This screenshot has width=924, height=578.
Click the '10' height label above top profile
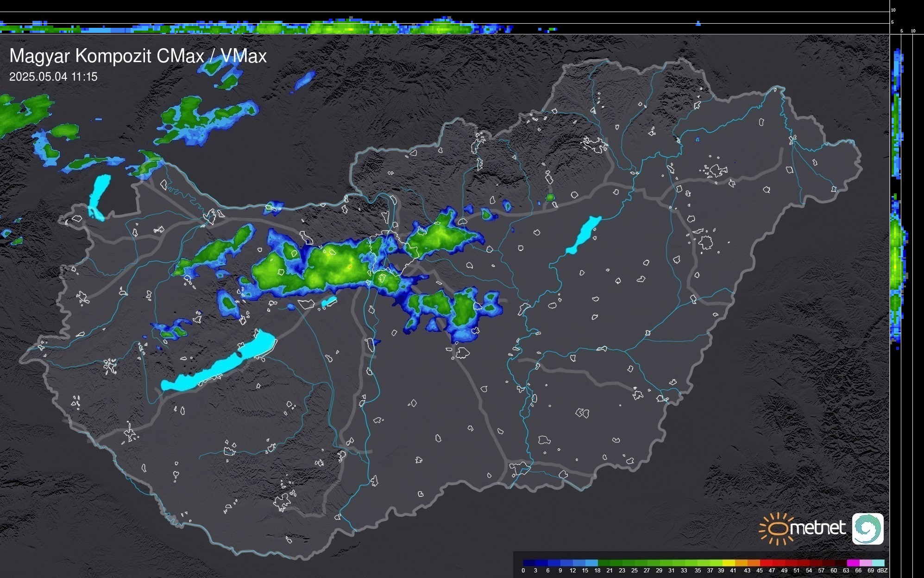pos(893,10)
